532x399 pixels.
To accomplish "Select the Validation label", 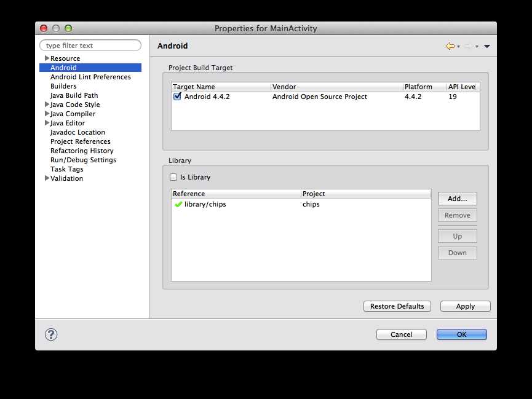I will (x=66, y=178).
